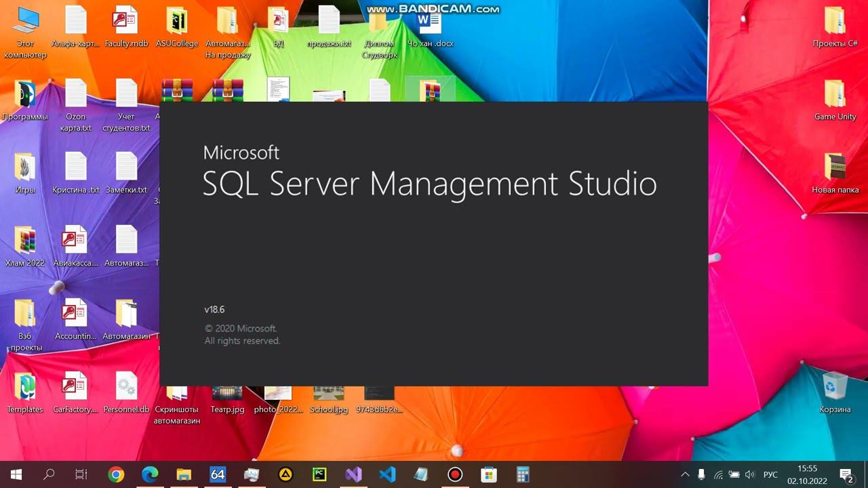This screenshot has height=488, width=868.
Task: Open the notification center
Action: pyautogui.click(x=846, y=474)
